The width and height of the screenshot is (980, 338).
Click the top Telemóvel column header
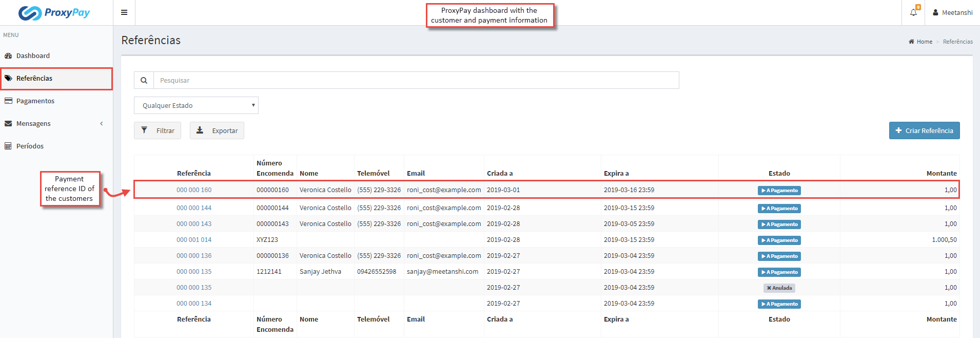pos(374,174)
